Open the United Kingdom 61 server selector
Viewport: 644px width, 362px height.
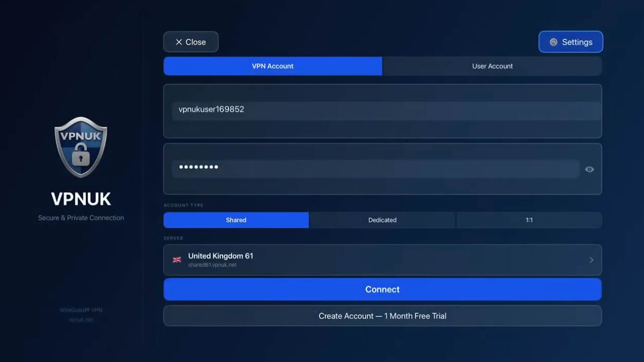pyautogui.click(x=382, y=260)
